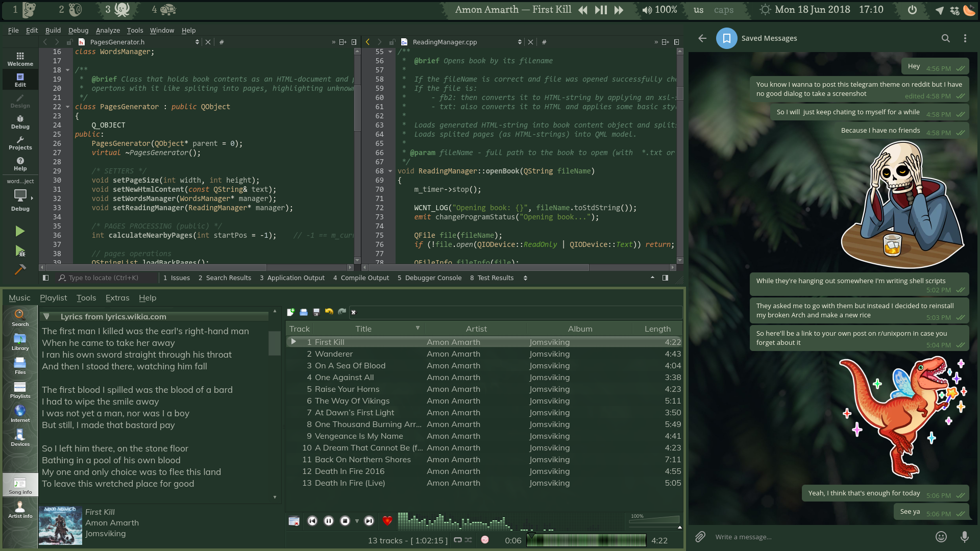Image resolution: width=980 pixels, height=551 pixels.
Task: Click the attach file paperclip icon
Action: pyautogui.click(x=700, y=537)
